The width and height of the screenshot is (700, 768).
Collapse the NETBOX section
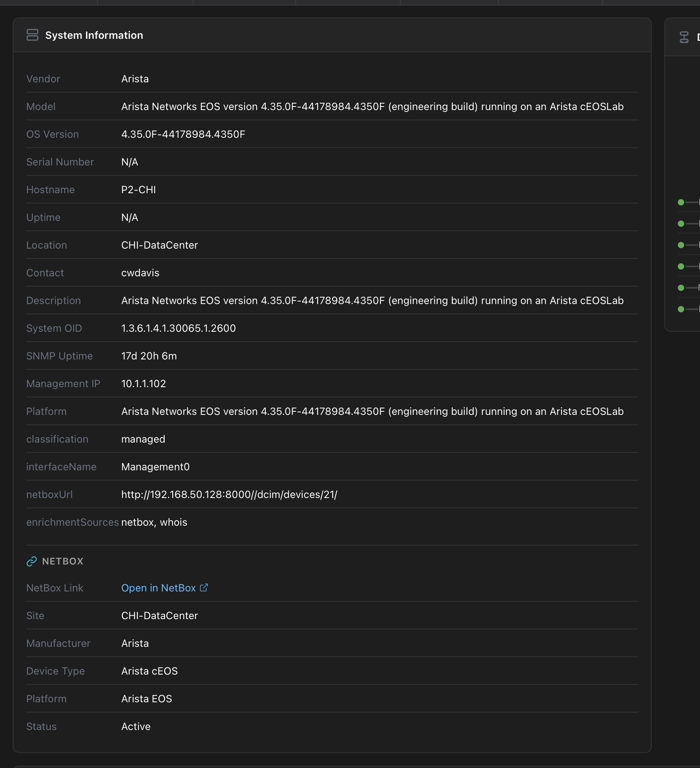point(63,561)
